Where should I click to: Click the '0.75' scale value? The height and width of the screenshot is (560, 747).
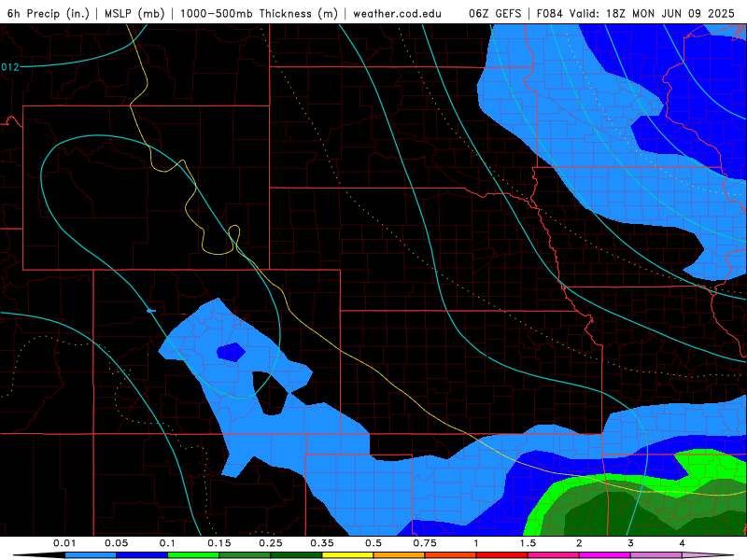click(425, 543)
